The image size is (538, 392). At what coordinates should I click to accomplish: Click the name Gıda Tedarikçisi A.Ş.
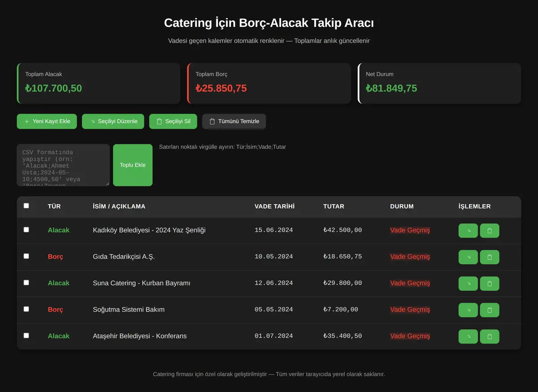(x=124, y=257)
